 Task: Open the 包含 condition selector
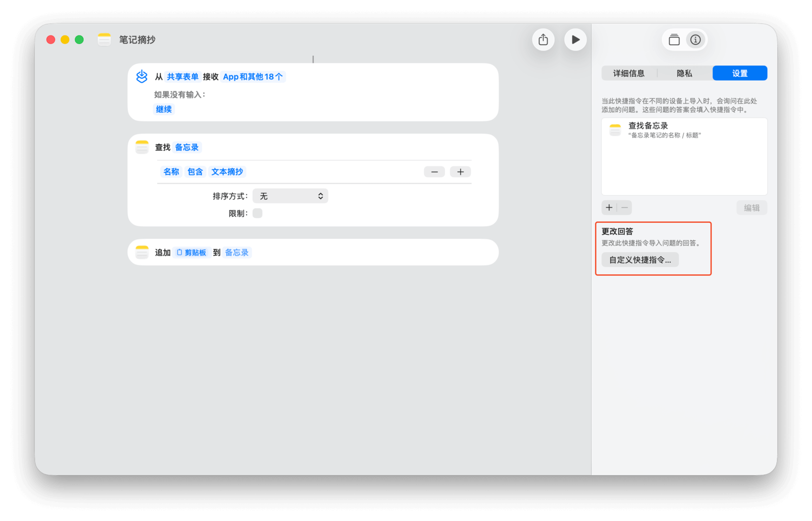tap(195, 172)
